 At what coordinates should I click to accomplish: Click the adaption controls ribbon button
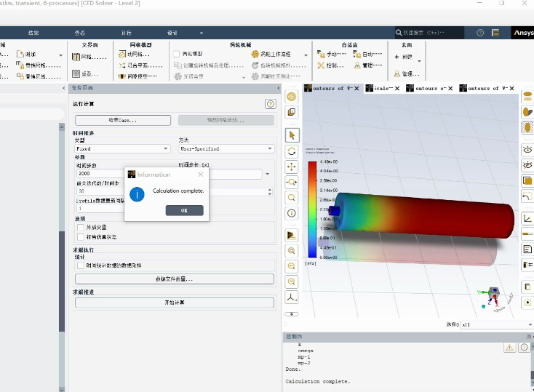click(x=331, y=65)
